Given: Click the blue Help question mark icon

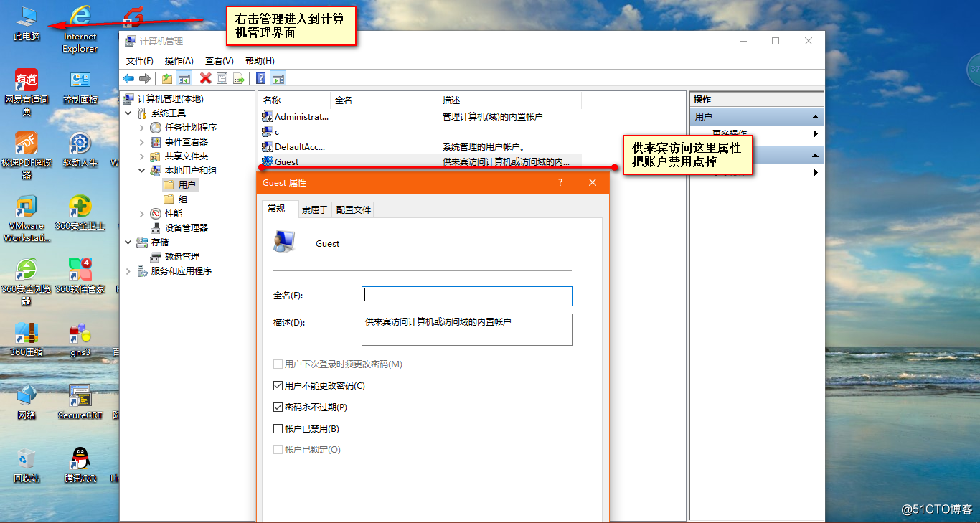Looking at the screenshot, I should pos(261,78).
